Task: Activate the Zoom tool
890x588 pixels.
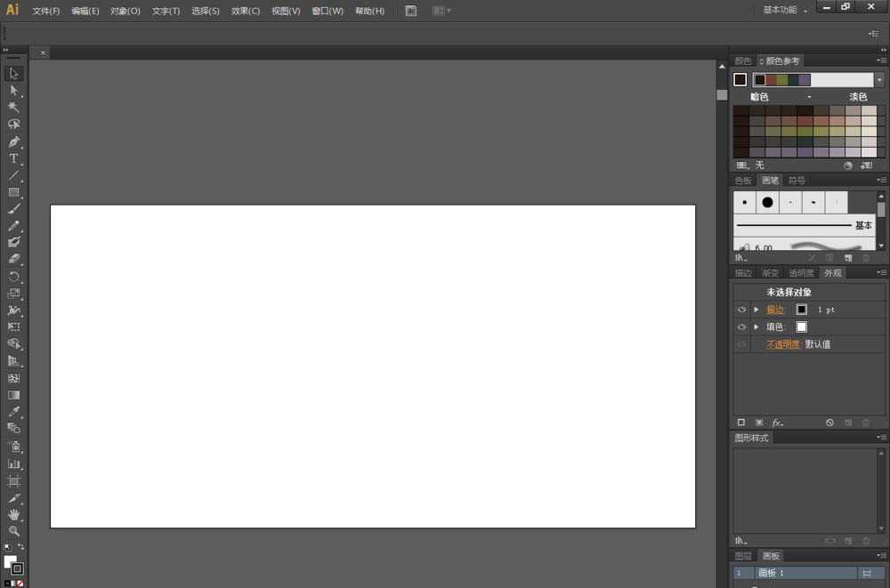Action: [14, 531]
